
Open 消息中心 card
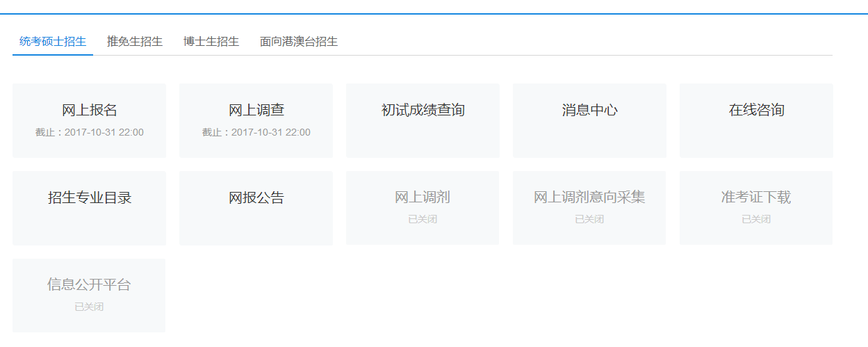coord(589,120)
